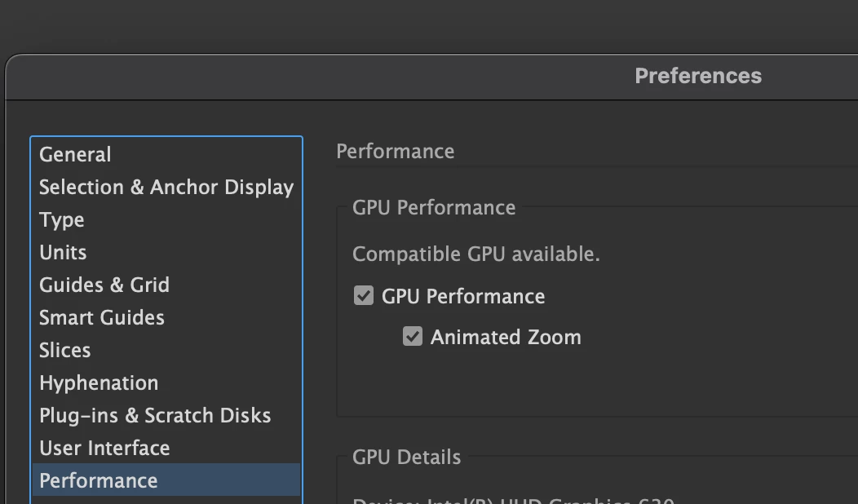Viewport: 858px width, 504px height.
Task: Click the highlighted Performance list entry
Action: pos(99,480)
